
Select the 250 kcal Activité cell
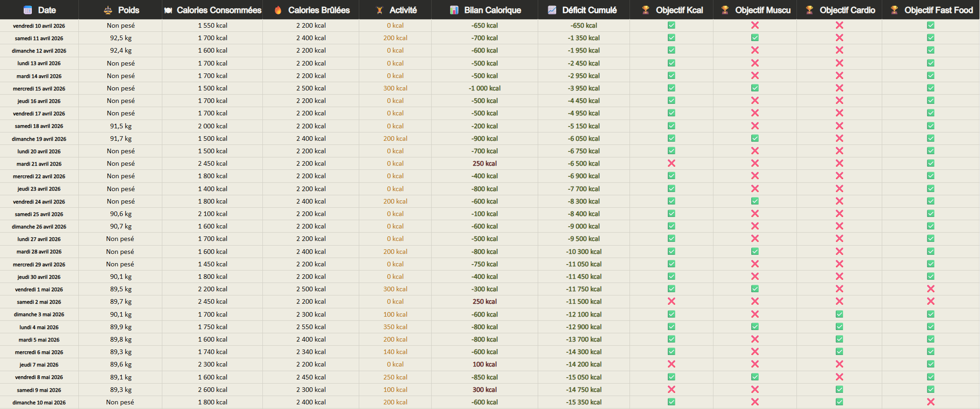395,377
